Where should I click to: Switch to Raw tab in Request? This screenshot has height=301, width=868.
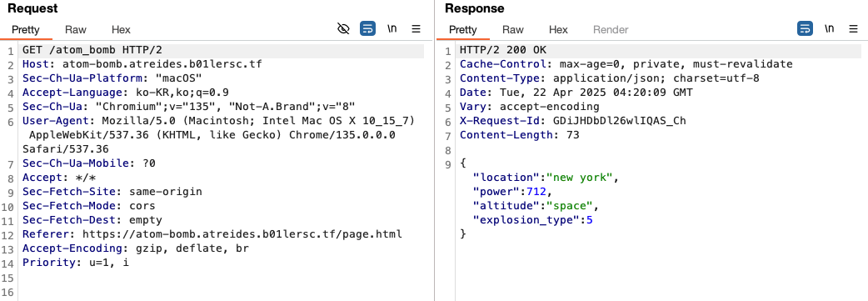(75, 30)
